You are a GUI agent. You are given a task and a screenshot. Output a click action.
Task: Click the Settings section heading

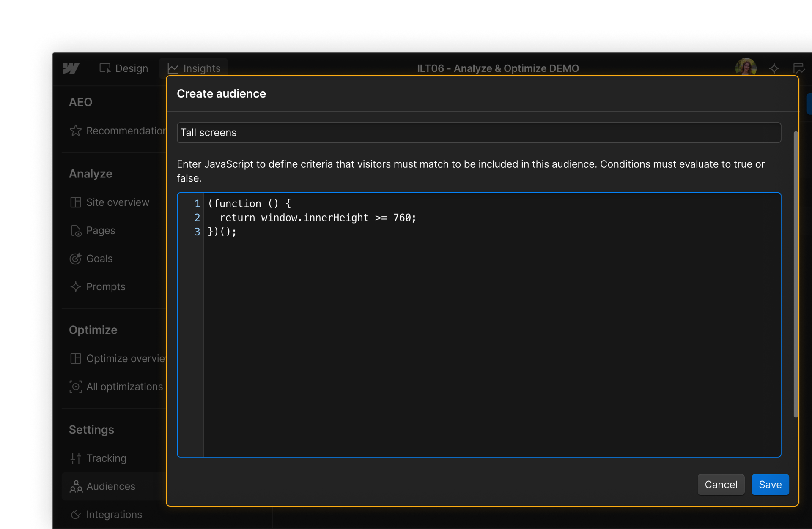(91, 430)
